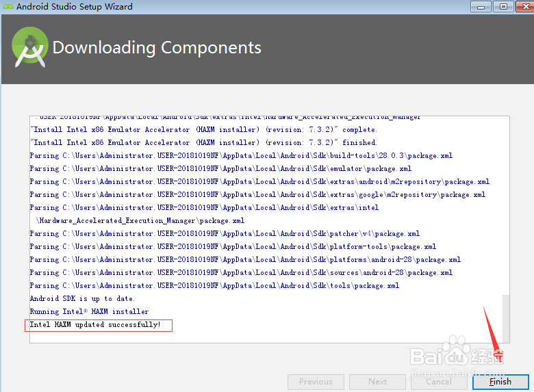
Task: Click the log panel vertical scrollbar thumb
Action: pyautogui.click(x=506, y=317)
